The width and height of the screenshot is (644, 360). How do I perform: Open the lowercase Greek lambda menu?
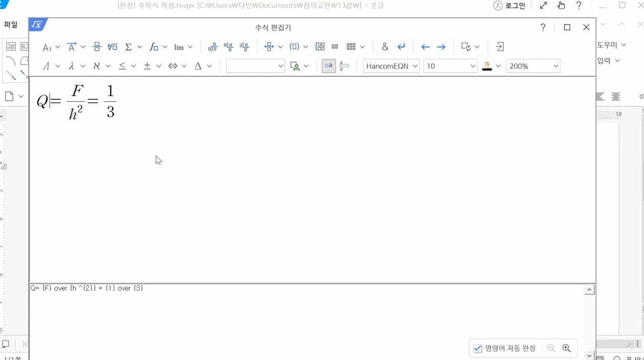point(76,66)
